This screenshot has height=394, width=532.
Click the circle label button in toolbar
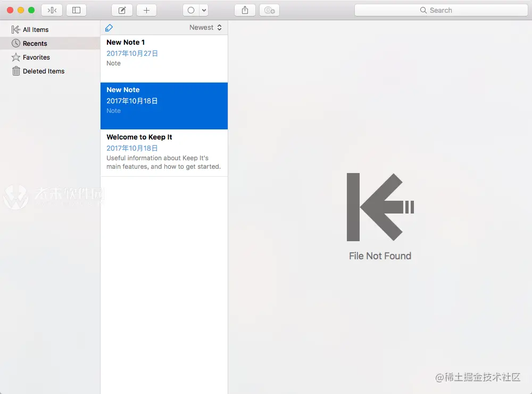(191, 10)
